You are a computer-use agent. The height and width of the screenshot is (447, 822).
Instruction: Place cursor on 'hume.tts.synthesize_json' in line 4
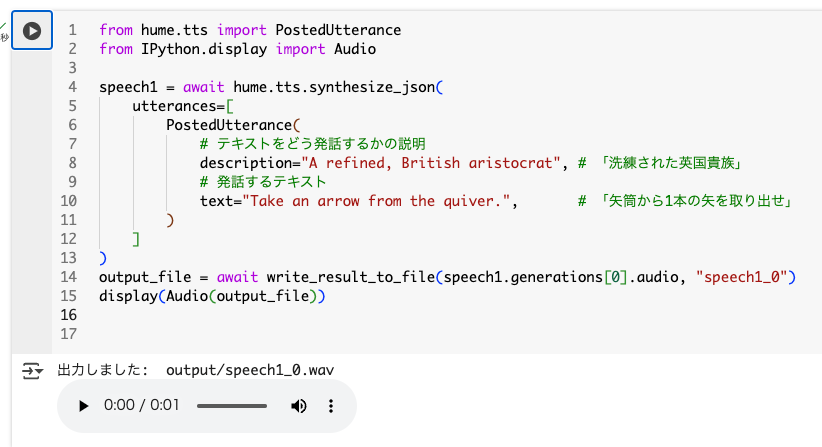click(334, 87)
